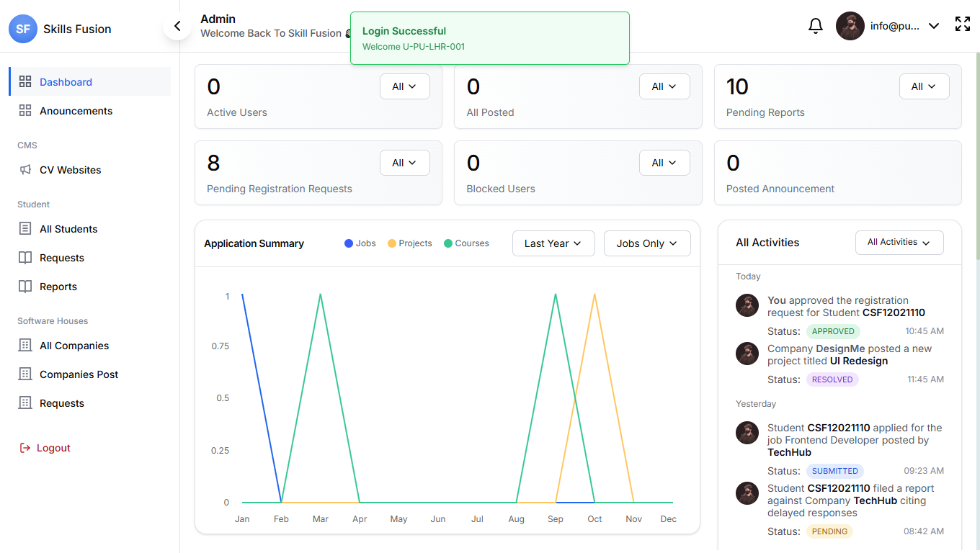
Task: Go to Anouncements in sidebar
Action: [x=76, y=111]
